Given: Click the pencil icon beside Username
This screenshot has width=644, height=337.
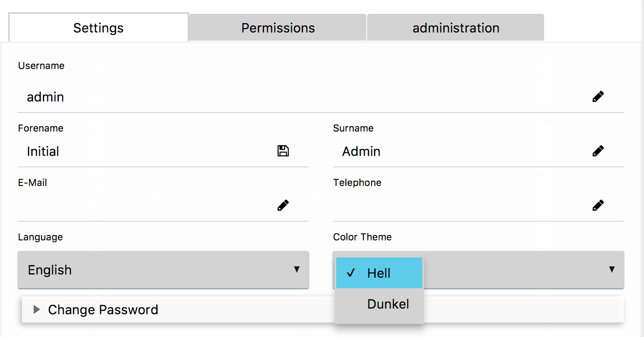Looking at the screenshot, I should (598, 97).
